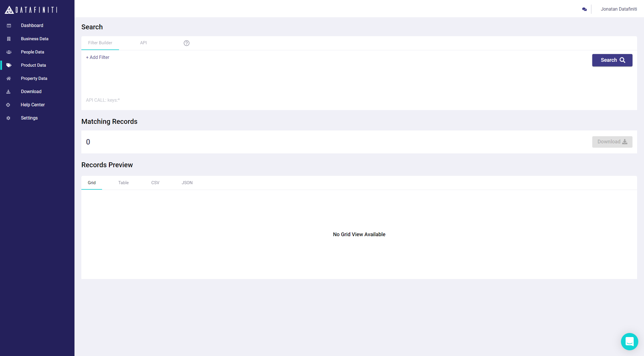Click the help question mark icon
Screen dimensions: 644x356
tap(187, 43)
